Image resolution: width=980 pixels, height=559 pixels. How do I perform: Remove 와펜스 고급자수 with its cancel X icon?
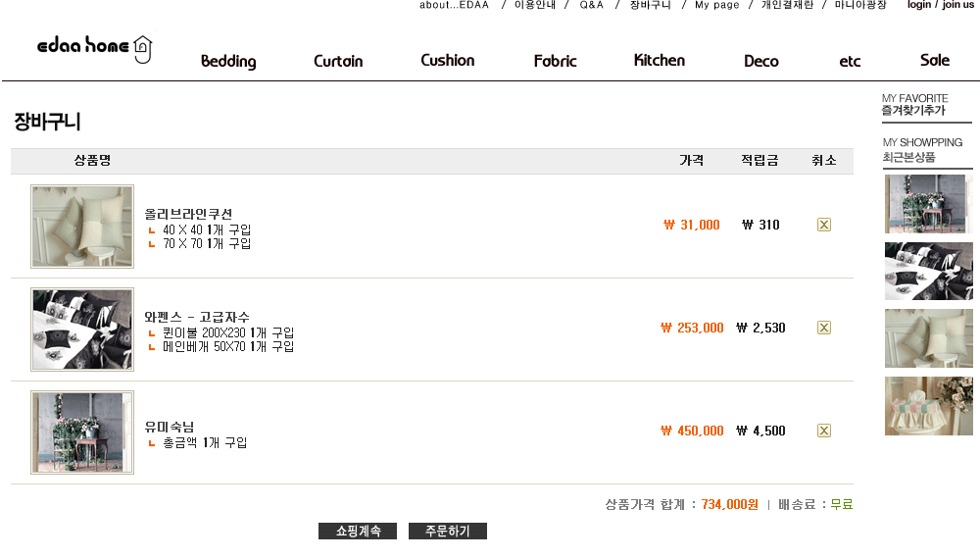[824, 328]
